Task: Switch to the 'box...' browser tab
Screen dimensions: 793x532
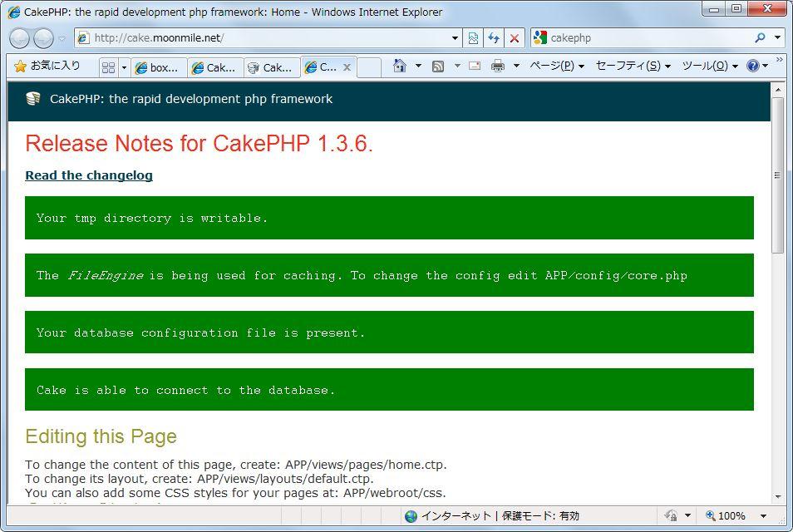Action: point(158,68)
